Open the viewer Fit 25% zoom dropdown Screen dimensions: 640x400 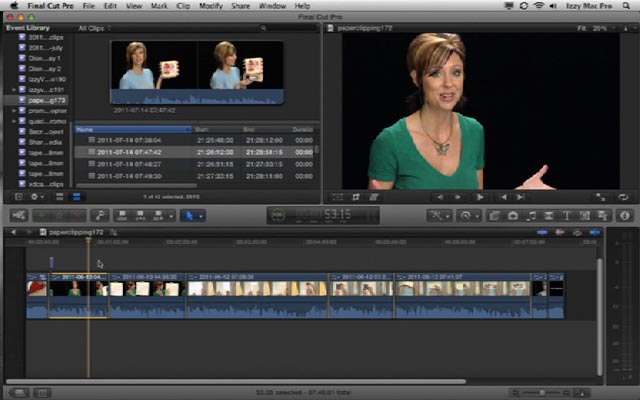click(596, 28)
